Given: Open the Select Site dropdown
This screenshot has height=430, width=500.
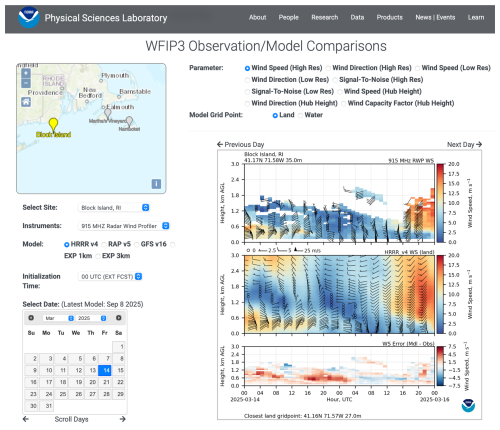Looking at the screenshot, I should pos(113,207).
